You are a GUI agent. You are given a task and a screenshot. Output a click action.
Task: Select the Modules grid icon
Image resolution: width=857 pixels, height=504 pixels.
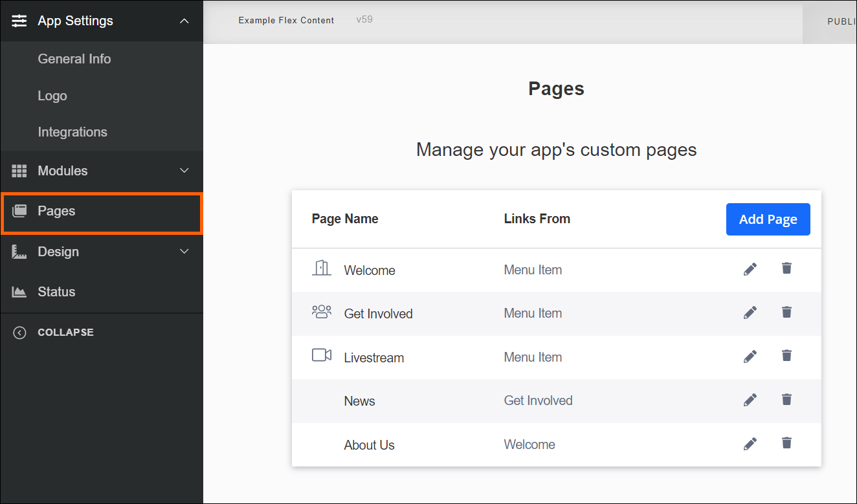(x=19, y=171)
